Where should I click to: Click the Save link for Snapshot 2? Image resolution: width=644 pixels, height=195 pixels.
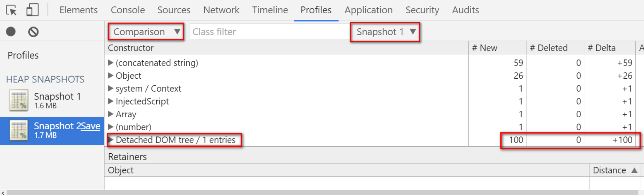click(x=90, y=126)
